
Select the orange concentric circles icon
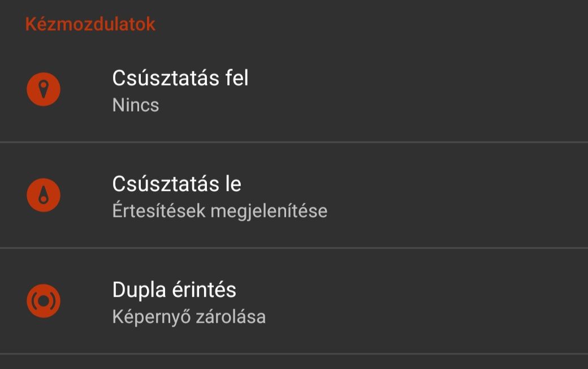[x=44, y=301]
